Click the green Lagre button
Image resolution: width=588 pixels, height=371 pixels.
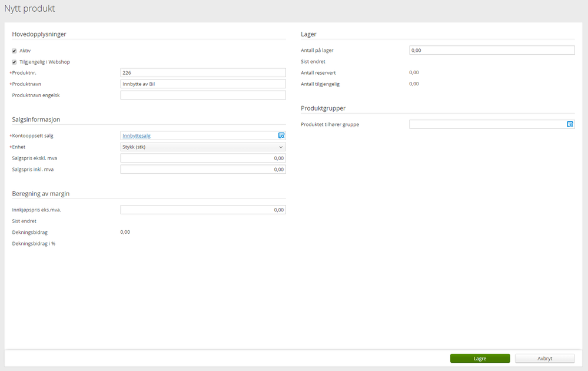coord(480,358)
